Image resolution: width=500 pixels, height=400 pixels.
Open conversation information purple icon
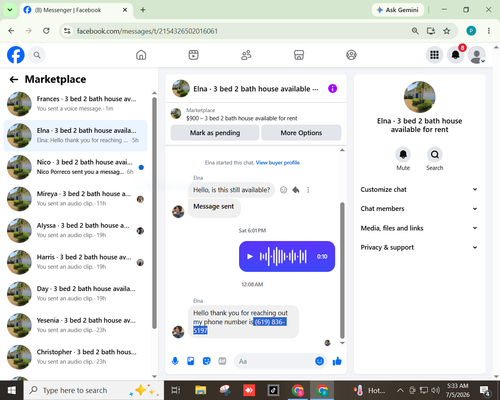pos(332,88)
